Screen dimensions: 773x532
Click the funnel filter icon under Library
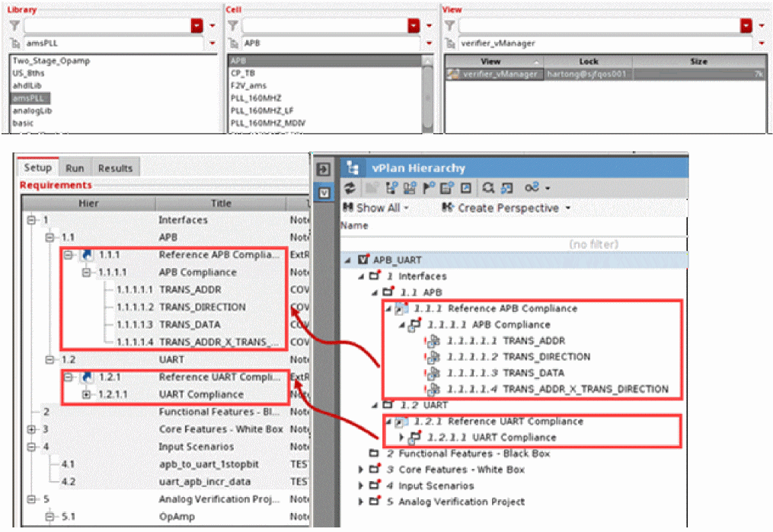pyautogui.click(x=14, y=26)
